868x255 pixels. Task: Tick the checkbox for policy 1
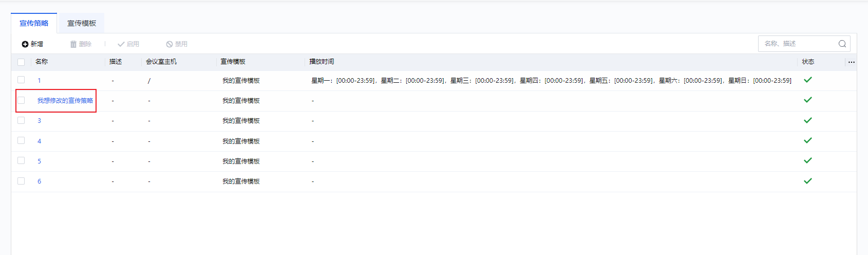tap(21, 80)
